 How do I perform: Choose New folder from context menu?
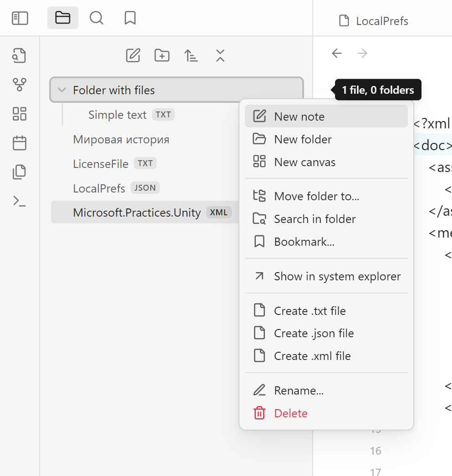pyautogui.click(x=326, y=139)
